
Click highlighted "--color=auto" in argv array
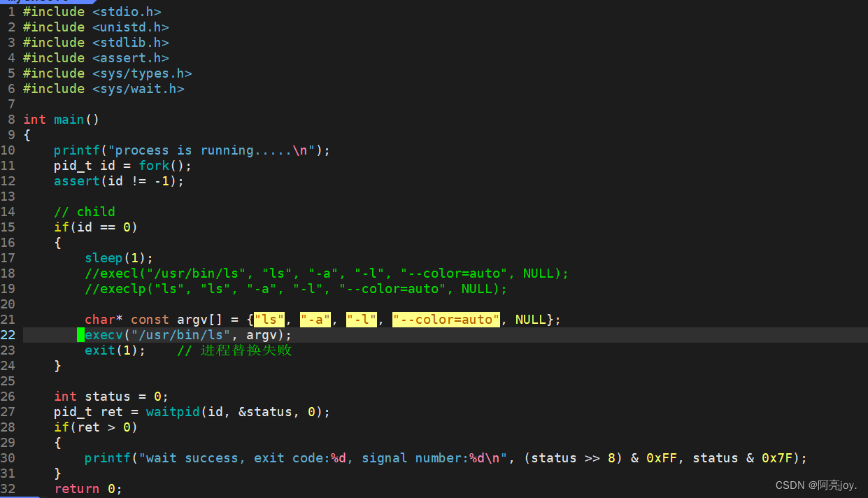click(446, 320)
